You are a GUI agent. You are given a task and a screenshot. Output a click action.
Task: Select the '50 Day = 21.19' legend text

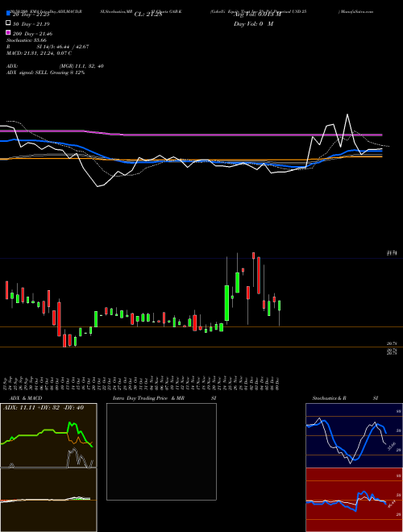(x=31, y=24)
